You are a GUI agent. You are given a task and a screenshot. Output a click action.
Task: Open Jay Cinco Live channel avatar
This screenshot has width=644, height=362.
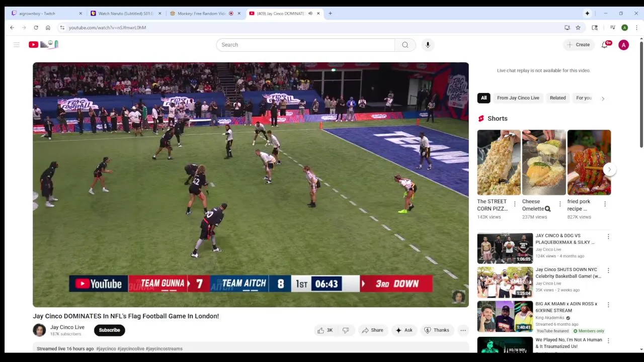39,330
